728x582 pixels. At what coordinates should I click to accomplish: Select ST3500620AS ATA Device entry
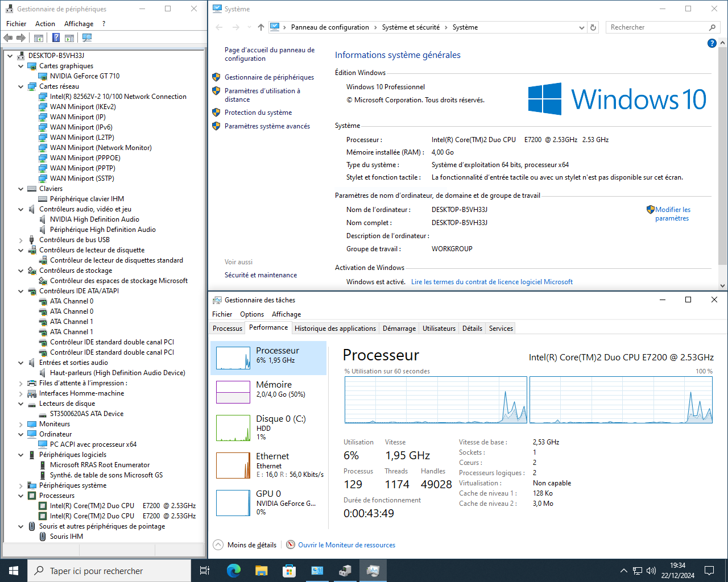click(86, 414)
